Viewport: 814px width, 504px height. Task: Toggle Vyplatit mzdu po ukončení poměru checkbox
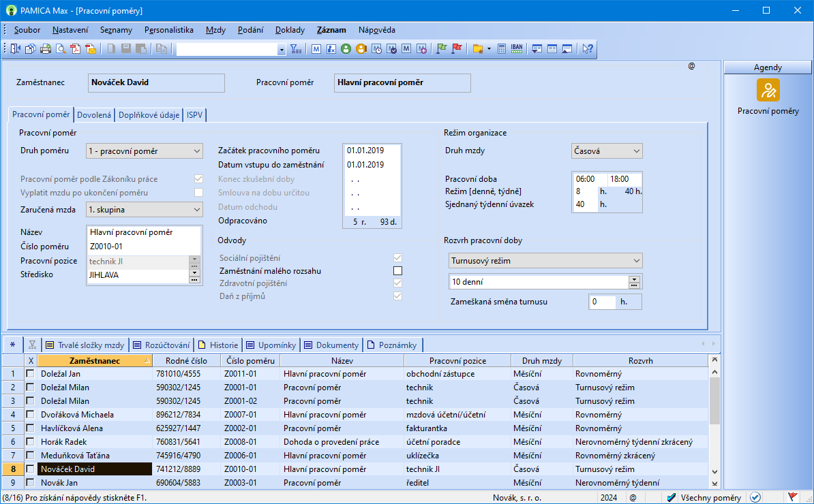click(198, 192)
